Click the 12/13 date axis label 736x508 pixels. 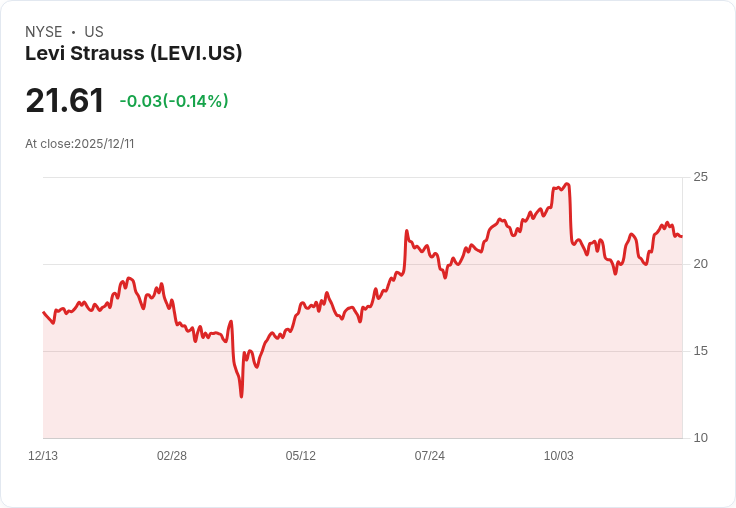coord(43,455)
